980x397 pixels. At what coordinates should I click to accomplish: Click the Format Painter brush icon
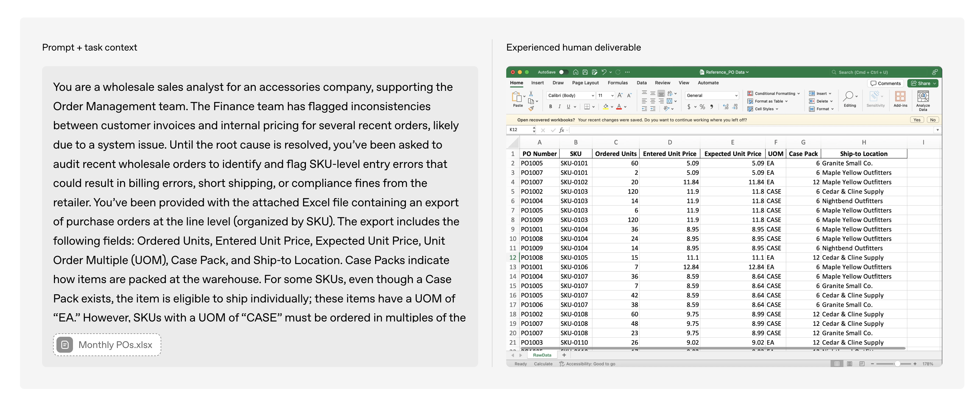click(x=531, y=109)
